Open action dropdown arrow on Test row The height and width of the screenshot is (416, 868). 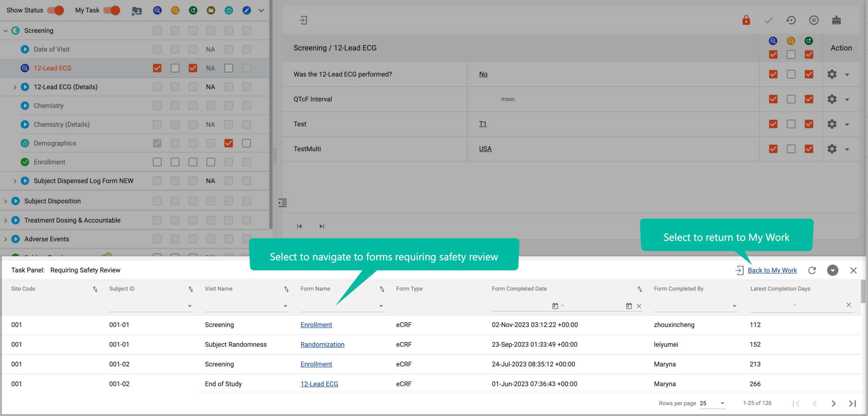point(847,124)
